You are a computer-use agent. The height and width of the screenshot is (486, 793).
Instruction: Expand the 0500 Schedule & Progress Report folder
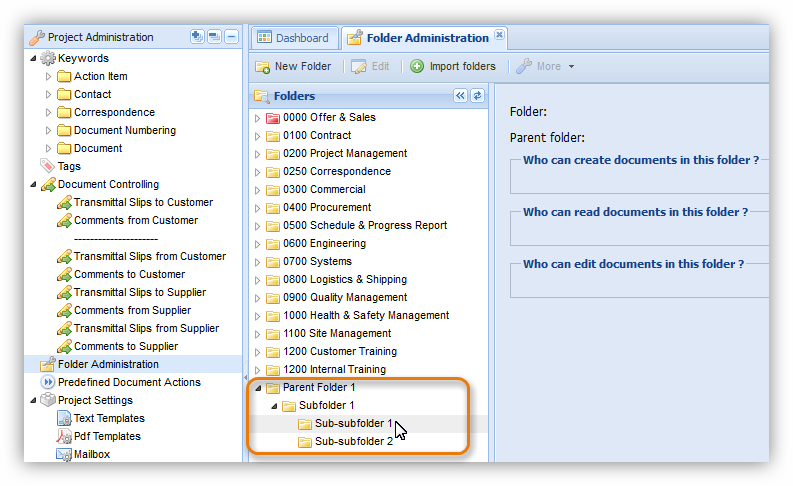[257, 225]
